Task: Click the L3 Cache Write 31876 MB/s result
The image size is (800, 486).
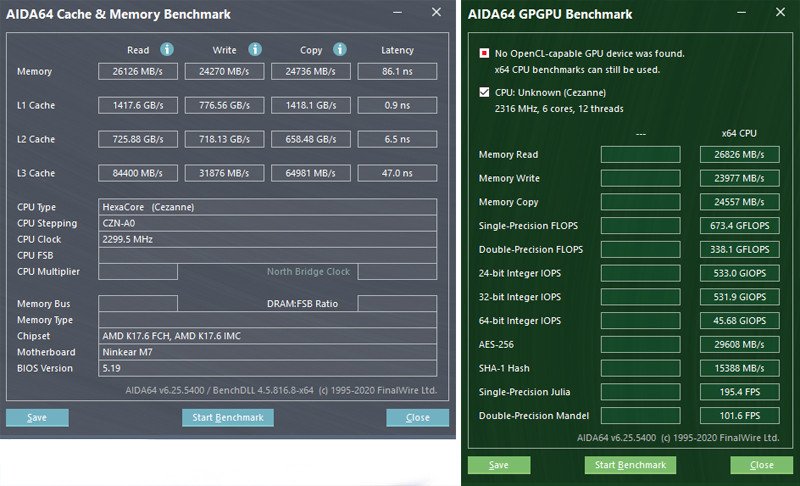Action: (x=224, y=172)
